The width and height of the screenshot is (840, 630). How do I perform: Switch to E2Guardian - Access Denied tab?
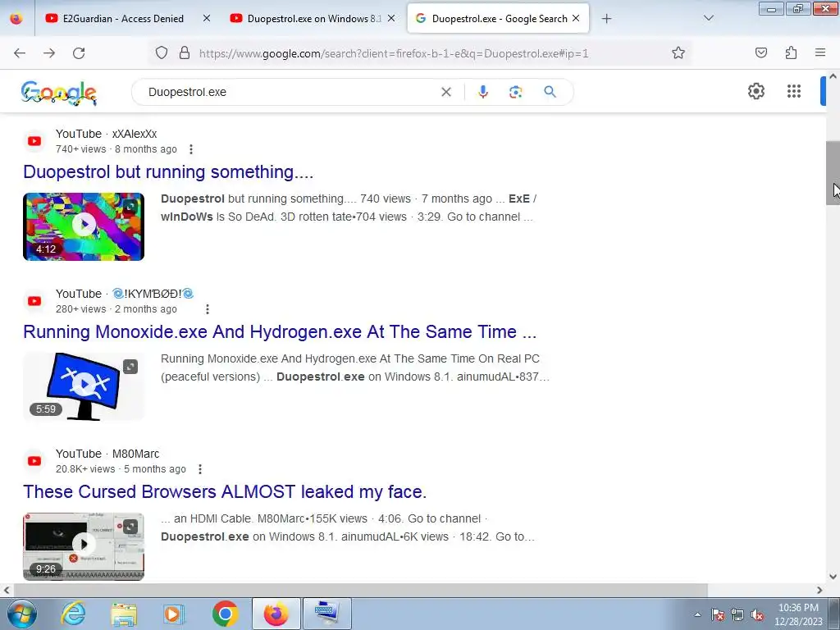[123, 19]
